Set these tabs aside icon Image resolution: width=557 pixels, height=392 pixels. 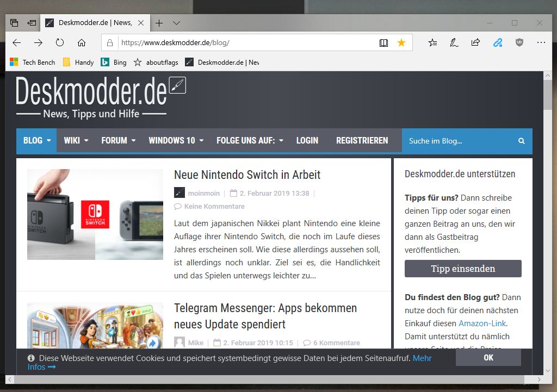point(32,23)
